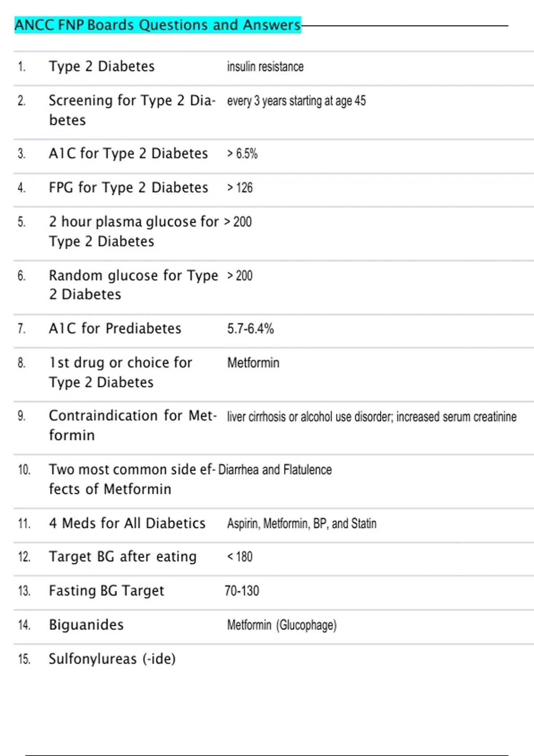The image size is (534, 756).
Task: Click the 'Type 2 Diabetes' term in row 1
Action: pyautogui.click(x=101, y=67)
